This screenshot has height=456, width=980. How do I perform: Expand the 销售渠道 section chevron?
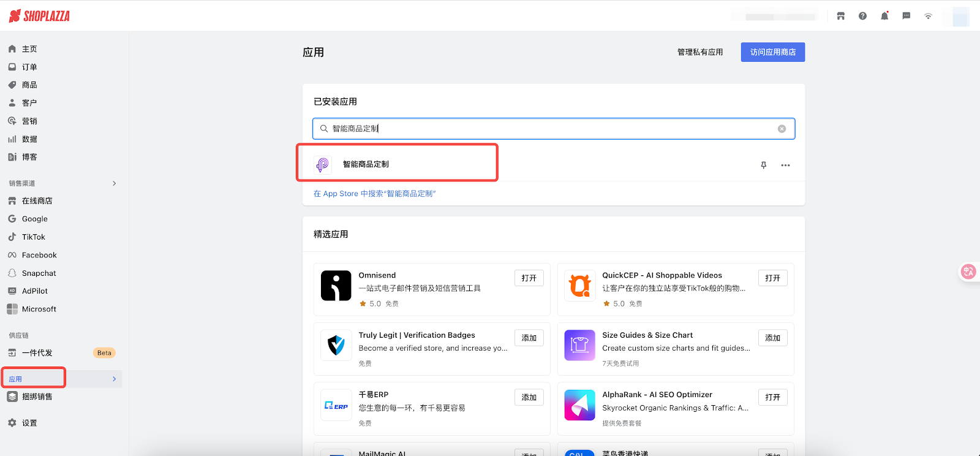point(115,183)
